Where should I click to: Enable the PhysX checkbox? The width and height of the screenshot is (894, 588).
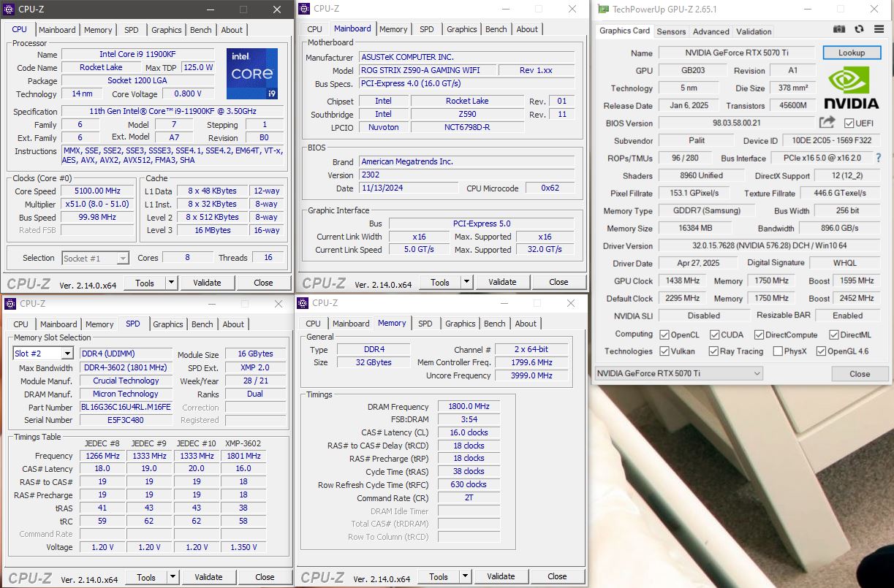click(x=776, y=351)
